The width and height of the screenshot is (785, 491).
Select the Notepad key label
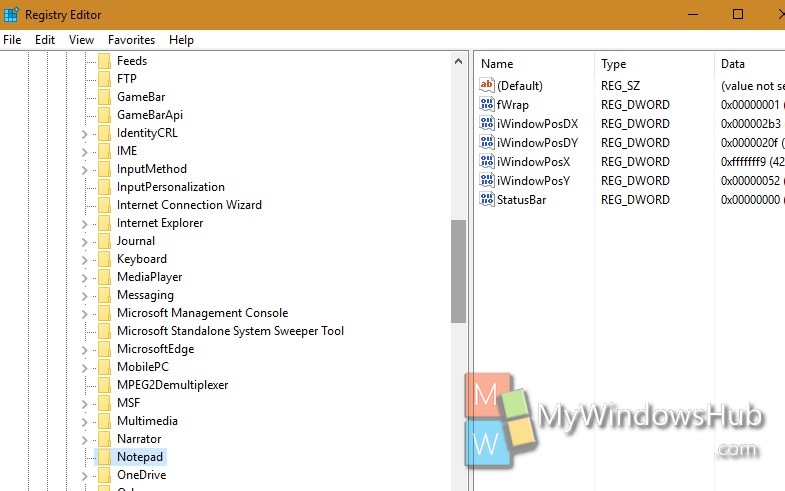140,457
